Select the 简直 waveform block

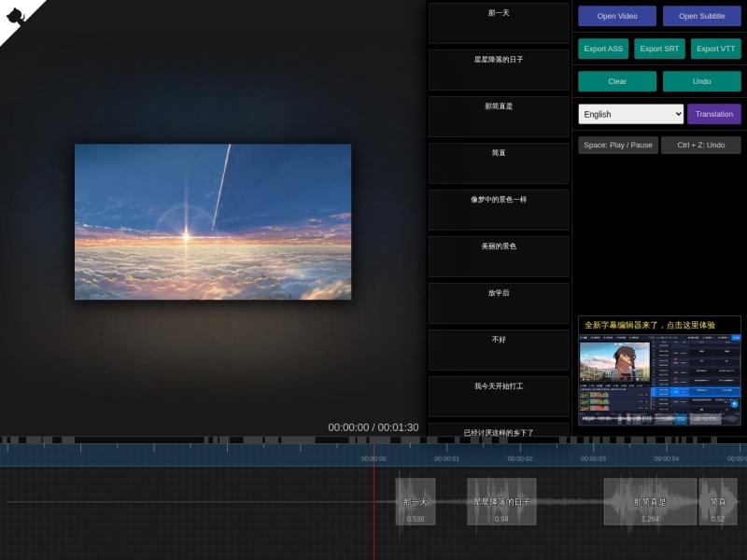click(718, 501)
